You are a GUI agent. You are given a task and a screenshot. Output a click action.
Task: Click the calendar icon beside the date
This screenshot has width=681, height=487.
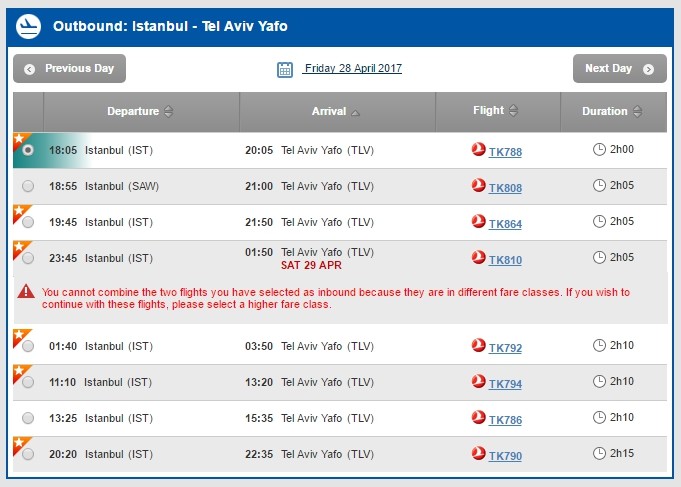pyautogui.click(x=285, y=69)
